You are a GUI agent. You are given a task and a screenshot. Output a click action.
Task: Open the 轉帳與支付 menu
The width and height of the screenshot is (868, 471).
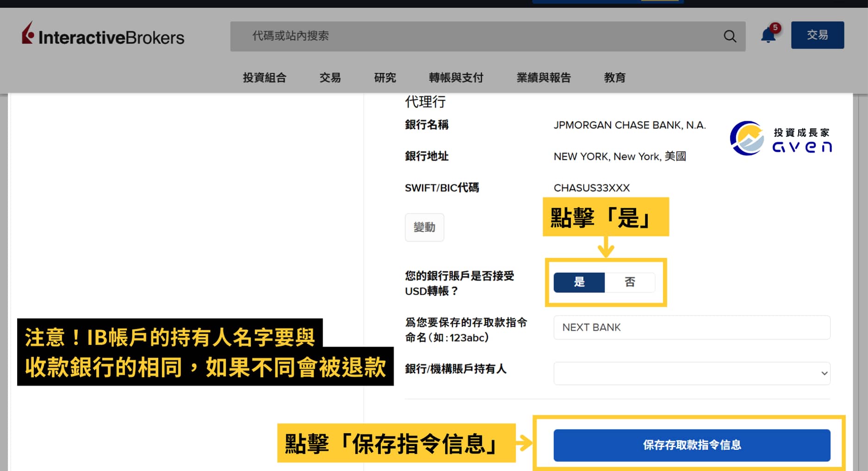456,78
